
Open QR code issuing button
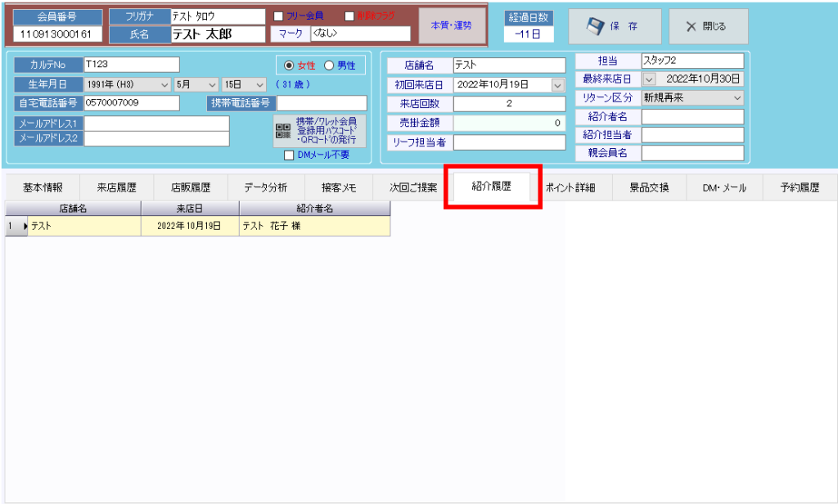coord(319,130)
